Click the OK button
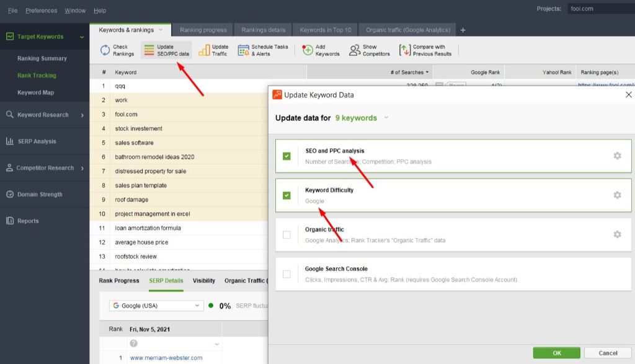The height and width of the screenshot is (364, 635). coord(556,353)
